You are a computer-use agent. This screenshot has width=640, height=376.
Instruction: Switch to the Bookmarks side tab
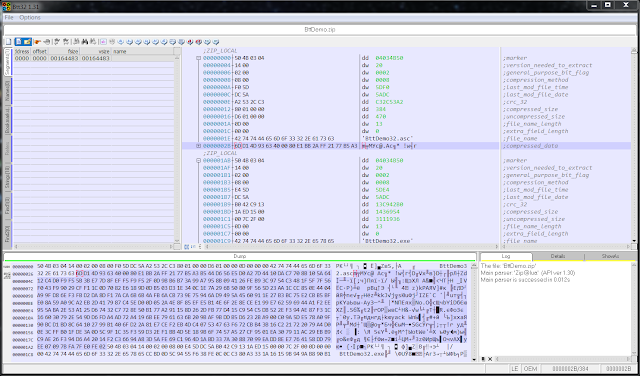[7, 120]
